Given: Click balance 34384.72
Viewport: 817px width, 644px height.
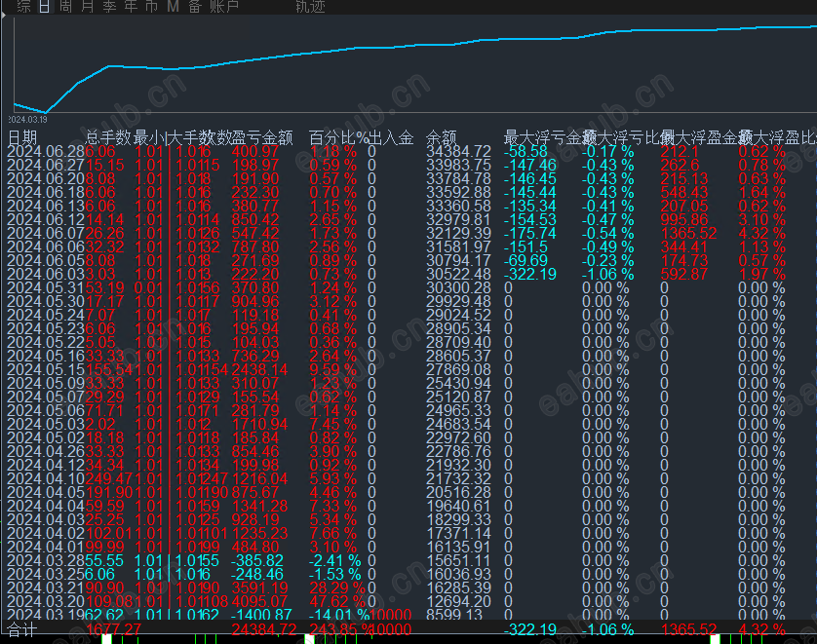Looking at the screenshot, I should [x=458, y=151].
